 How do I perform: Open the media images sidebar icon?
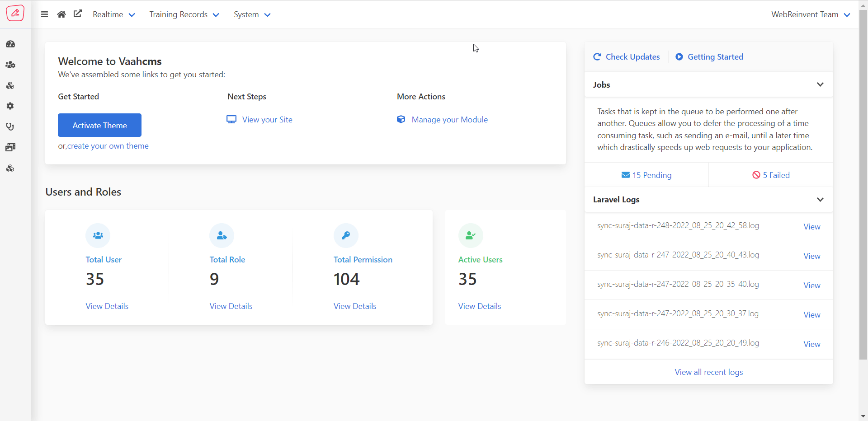(10, 147)
